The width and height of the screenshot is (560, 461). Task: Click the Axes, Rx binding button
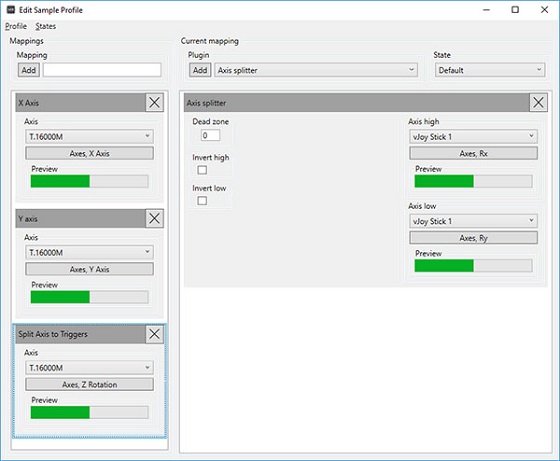pos(473,154)
